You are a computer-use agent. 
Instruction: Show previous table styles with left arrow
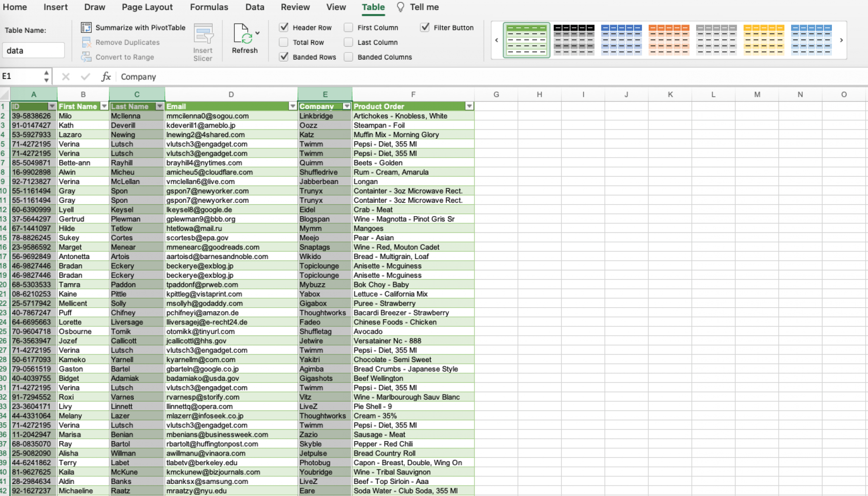[x=497, y=40]
